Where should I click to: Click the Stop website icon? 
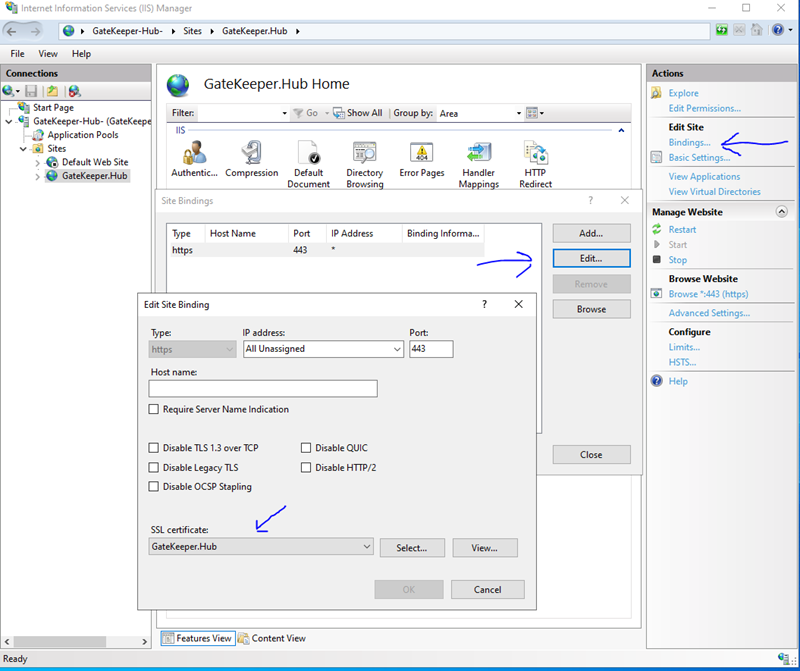coord(657,260)
